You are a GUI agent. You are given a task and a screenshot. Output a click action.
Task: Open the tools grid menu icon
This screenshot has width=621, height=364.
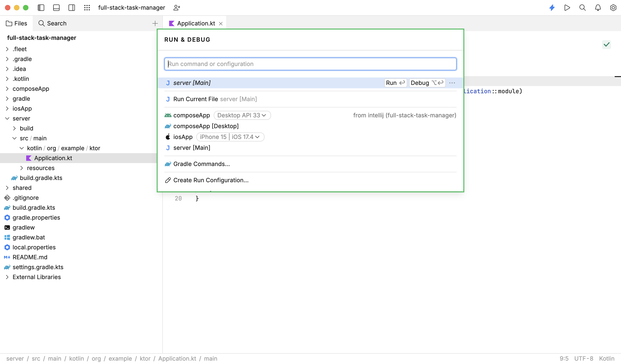(x=87, y=8)
